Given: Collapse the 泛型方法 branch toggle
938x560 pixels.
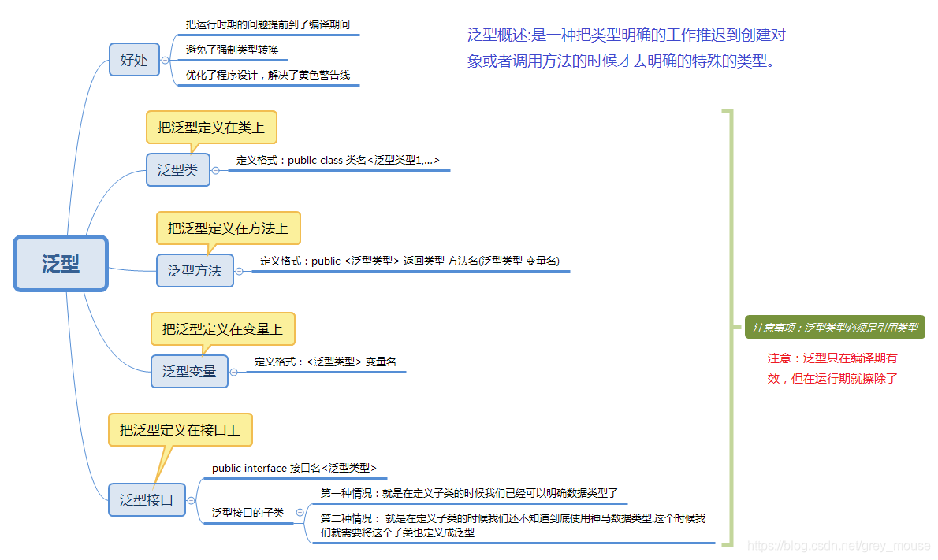Looking at the screenshot, I should pos(239,271).
